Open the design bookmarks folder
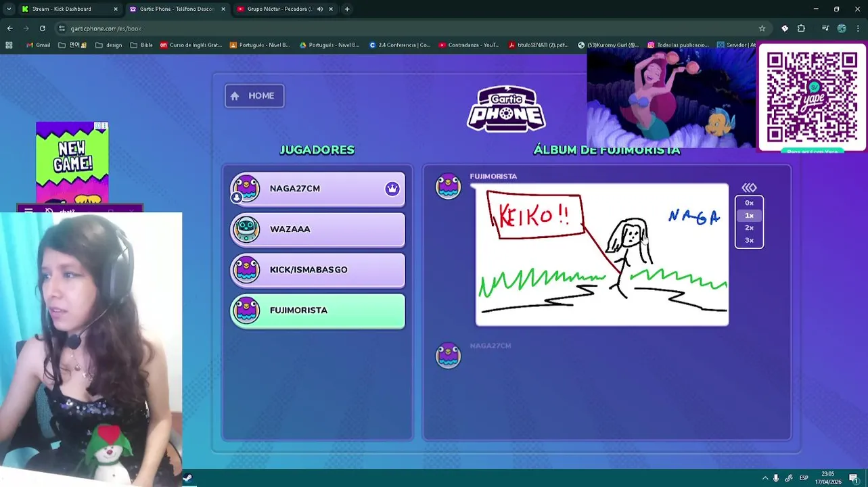868x487 pixels. tap(109, 45)
